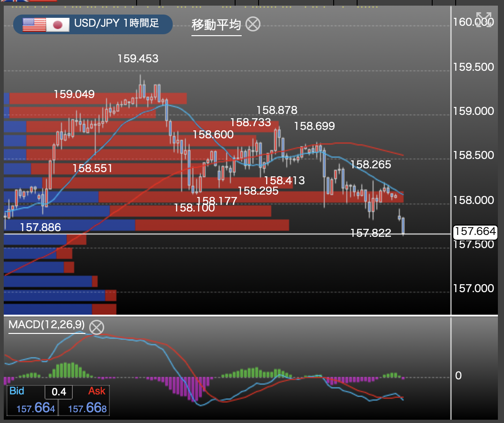Click the 157.822 low price label
This screenshot has height=423, width=504.
371,233
